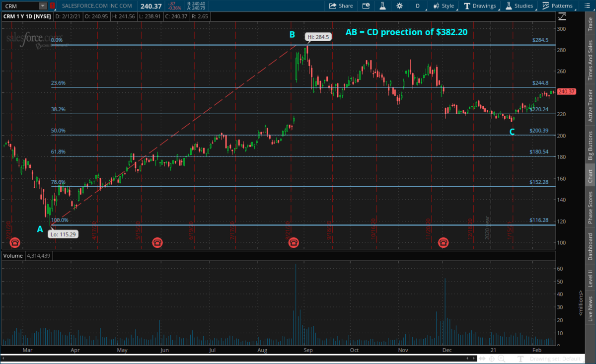Click the CRM 1 Y 1D [NYSE] chart title
Screen dimensions: 596x364
click(x=27, y=16)
